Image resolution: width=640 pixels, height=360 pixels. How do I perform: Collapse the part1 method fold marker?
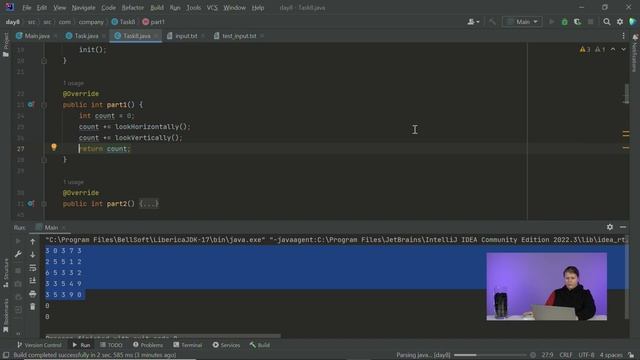point(44,105)
